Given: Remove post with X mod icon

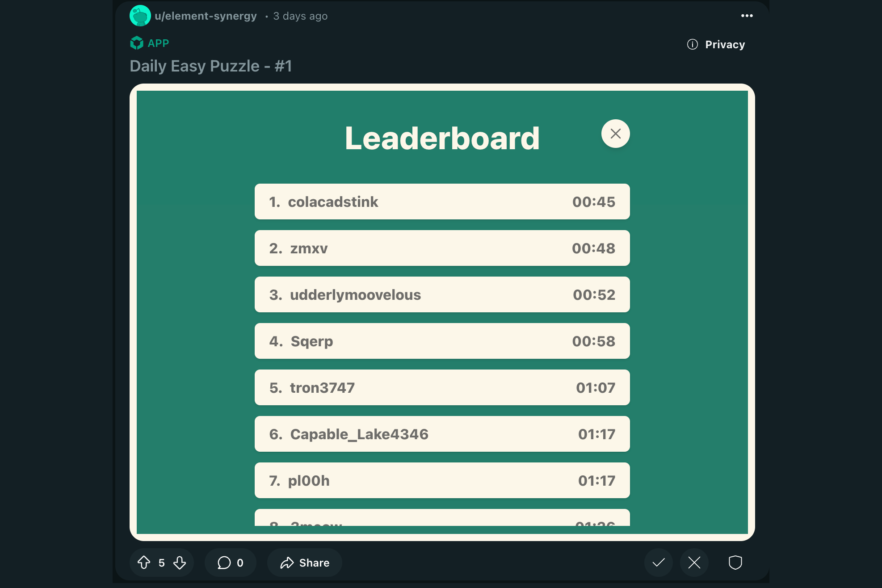Looking at the screenshot, I should tap(694, 563).
